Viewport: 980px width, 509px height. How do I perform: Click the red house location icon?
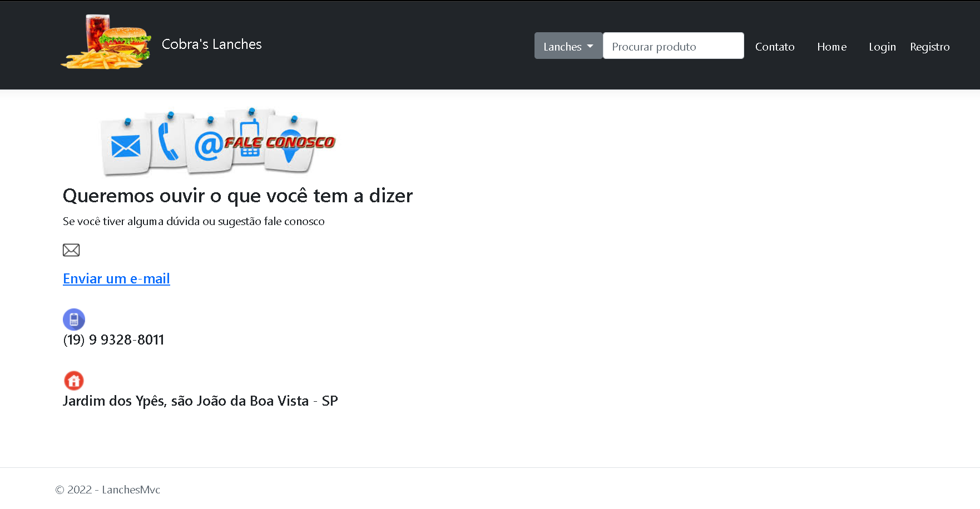pos(74,381)
